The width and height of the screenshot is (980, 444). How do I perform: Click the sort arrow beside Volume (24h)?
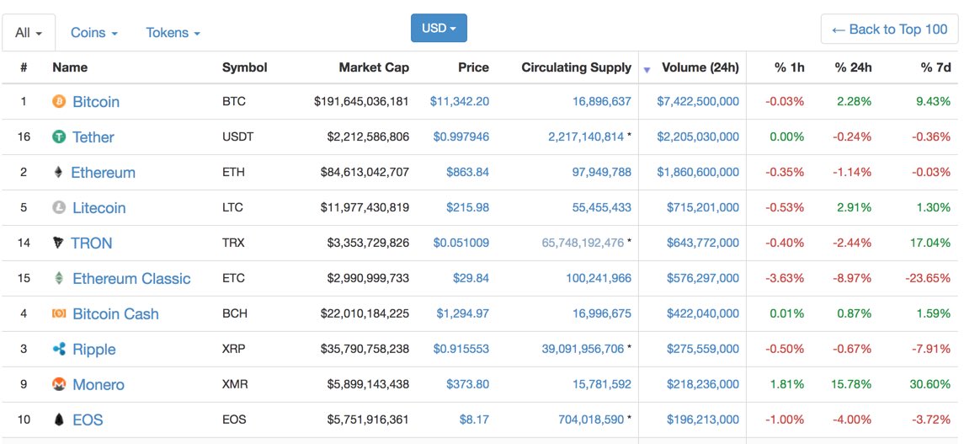click(x=647, y=69)
